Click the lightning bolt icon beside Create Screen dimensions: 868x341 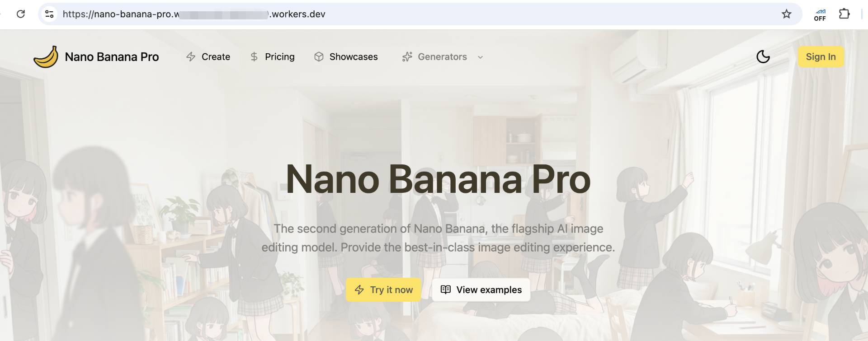point(191,57)
